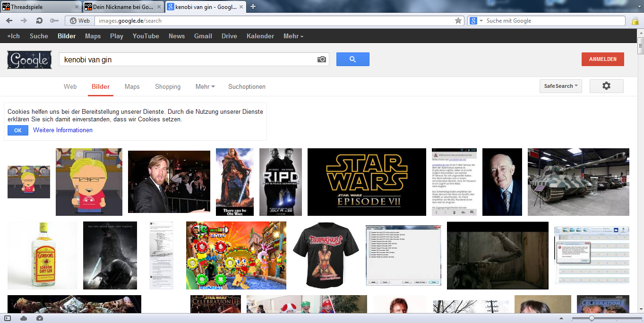Expand the SafeSearch dropdown
The width and height of the screenshot is (644, 323).
(x=561, y=86)
